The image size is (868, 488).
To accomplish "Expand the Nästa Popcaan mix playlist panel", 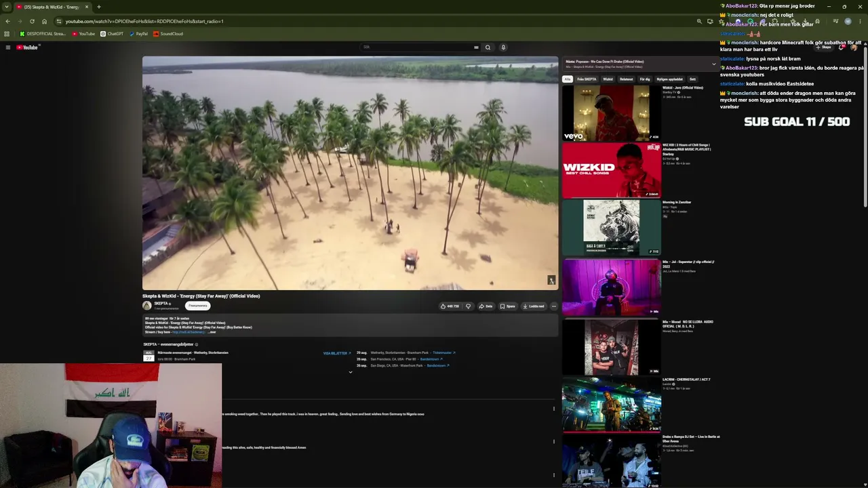I will pos(713,64).
